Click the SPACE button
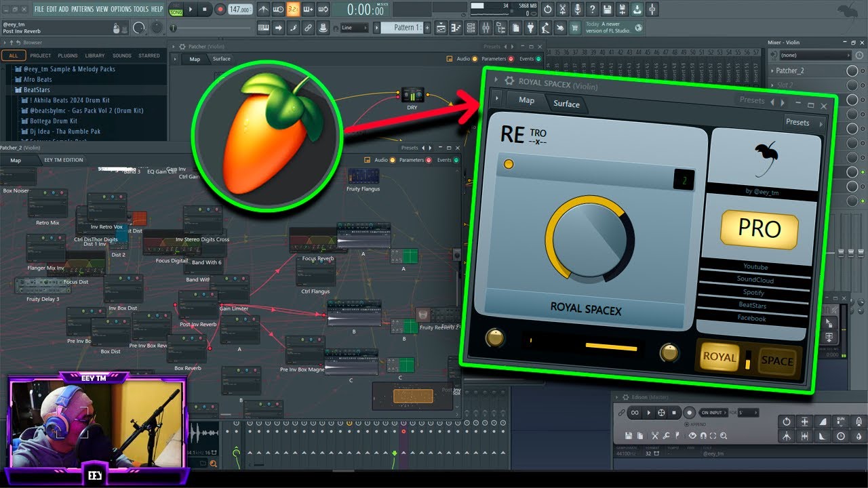The width and height of the screenshot is (868, 488). [777, 360]
